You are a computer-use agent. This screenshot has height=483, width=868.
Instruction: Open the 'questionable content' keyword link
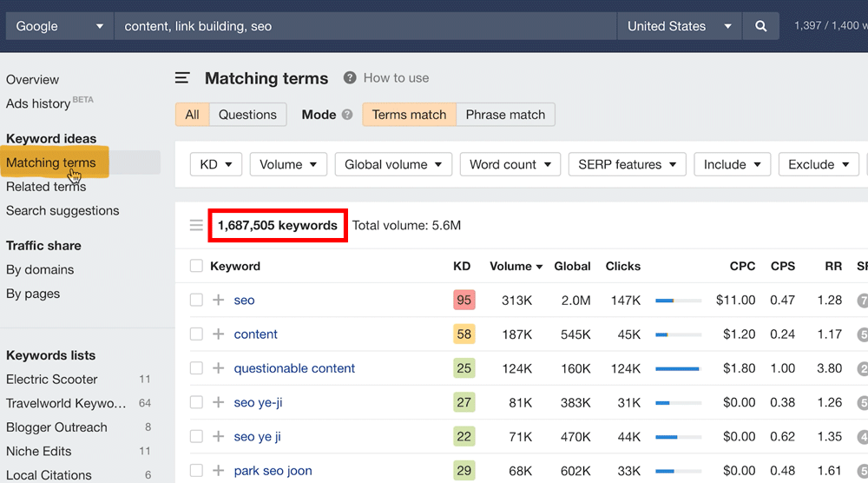[294, 368]
